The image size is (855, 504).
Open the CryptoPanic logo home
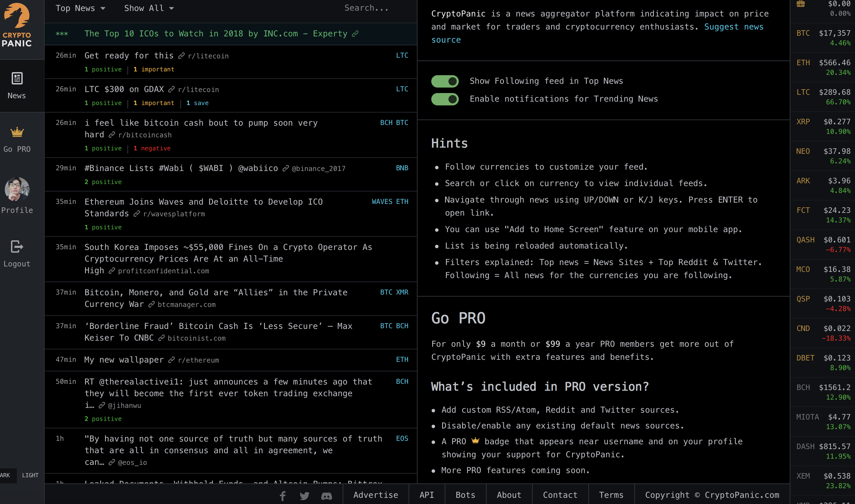tap(16, 25)
